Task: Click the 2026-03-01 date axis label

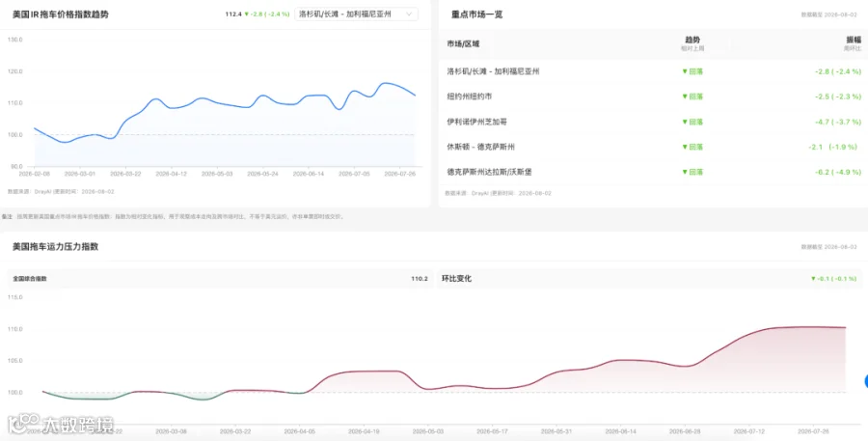Action: pyautogui.click(x=80, y=174)
